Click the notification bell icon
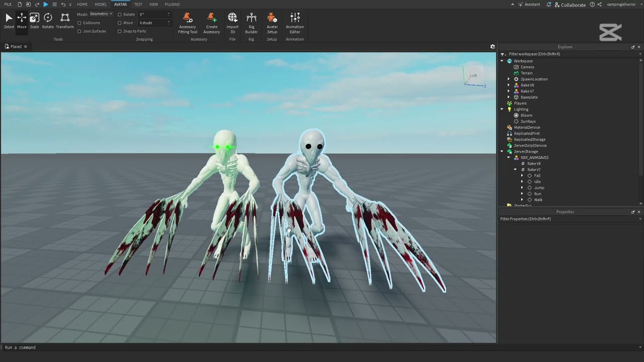The width and height of the screenshot is (644, 362). 549,5
